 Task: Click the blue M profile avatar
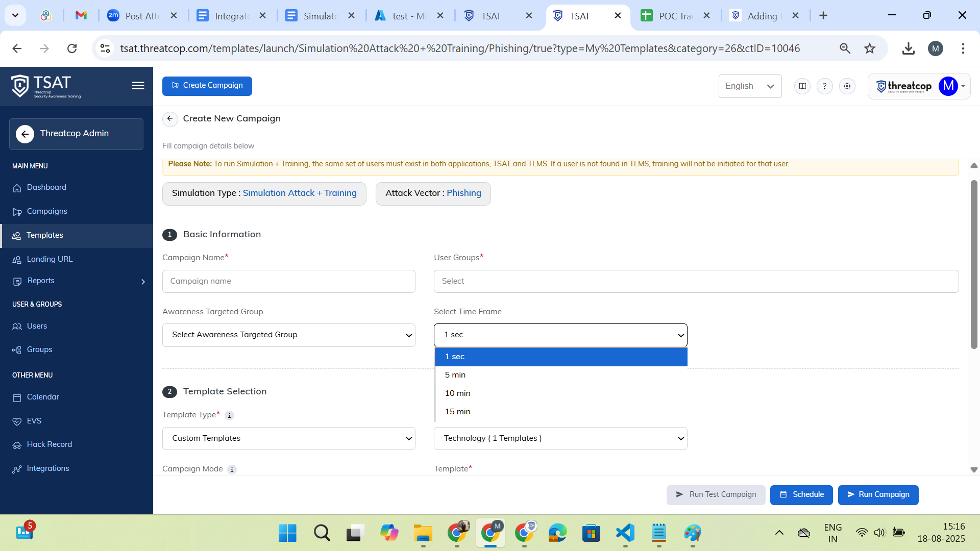[948, 86]
